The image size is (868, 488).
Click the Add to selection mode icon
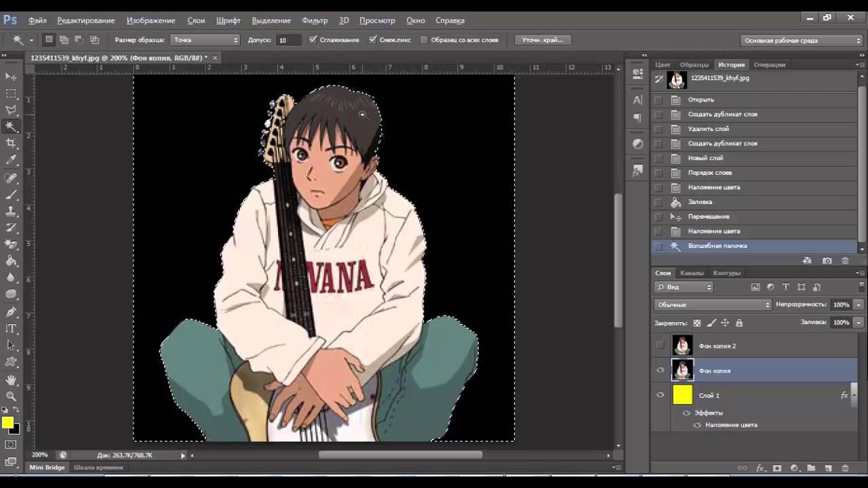64,40
